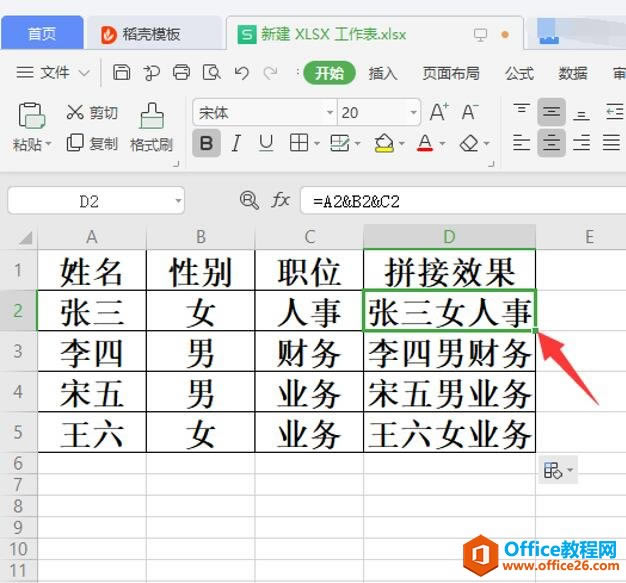Apply the red font color A
Screen dimensions: 626x583
425,143
